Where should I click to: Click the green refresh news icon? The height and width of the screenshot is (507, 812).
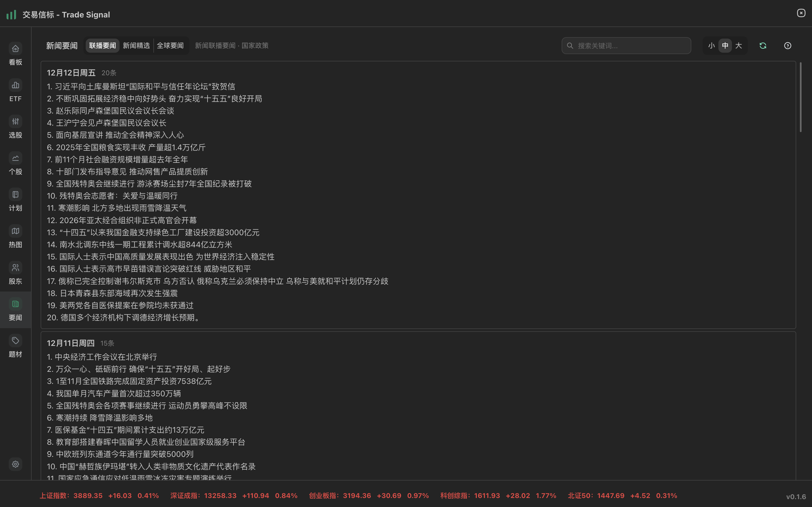click(763, 46)
